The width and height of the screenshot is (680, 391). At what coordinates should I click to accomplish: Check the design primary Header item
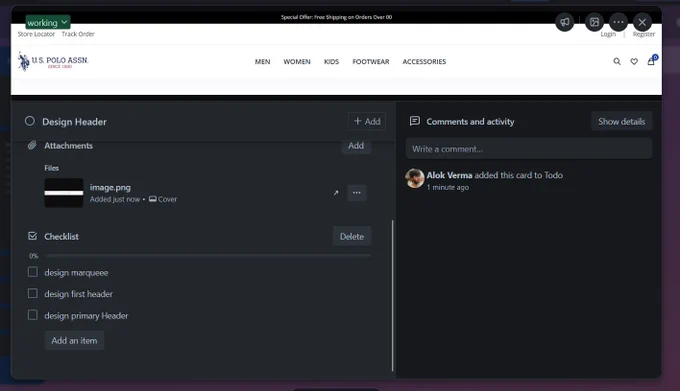tap(33, 315)
